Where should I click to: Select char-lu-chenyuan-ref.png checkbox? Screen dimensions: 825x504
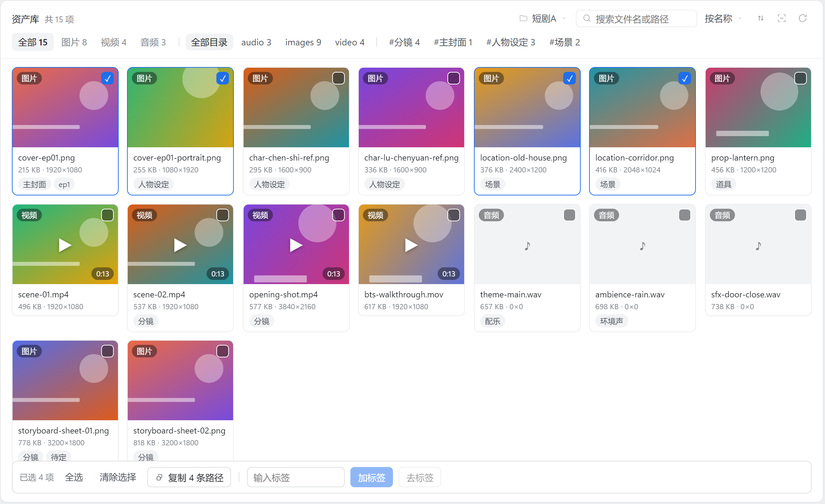click(x=454, y=79)
